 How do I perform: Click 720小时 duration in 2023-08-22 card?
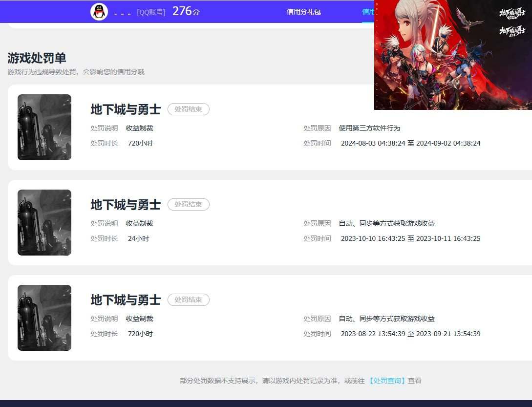pyautogui.click(x=140, y=334)
